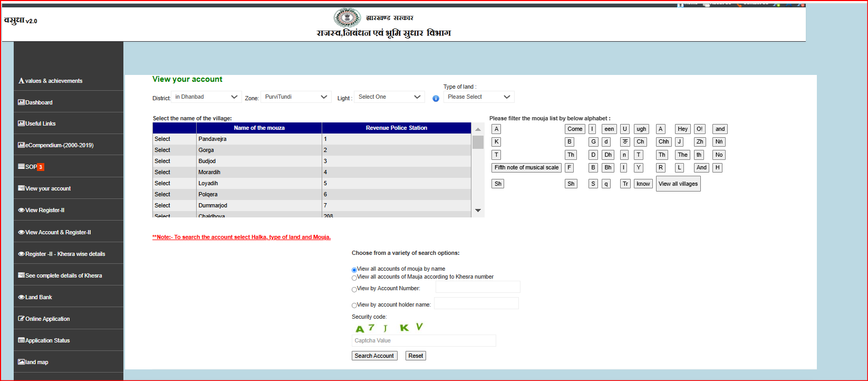
Task: Click the Captcha Value input field
Action: tap(423, 341)
